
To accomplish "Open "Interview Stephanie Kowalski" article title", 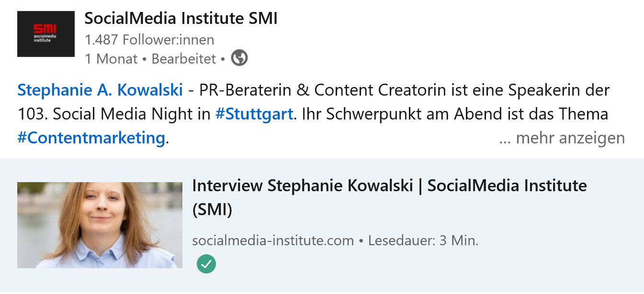I will (389, 185).
